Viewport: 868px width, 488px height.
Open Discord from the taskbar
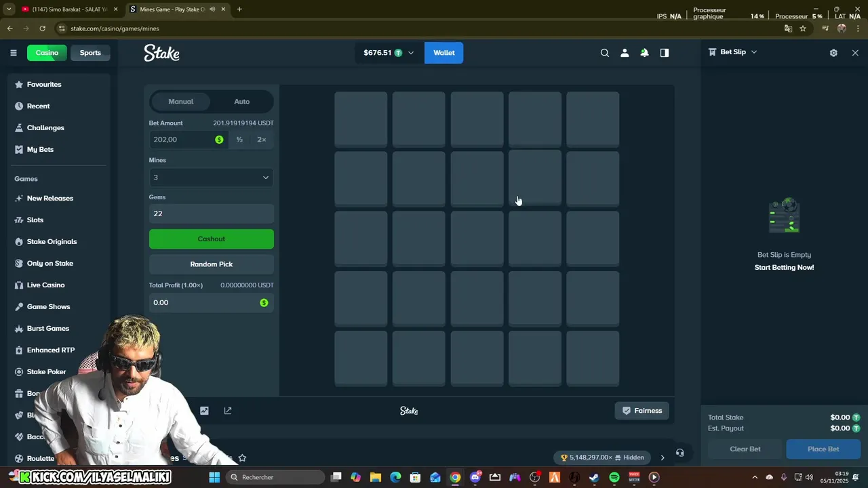pos(475,477)
